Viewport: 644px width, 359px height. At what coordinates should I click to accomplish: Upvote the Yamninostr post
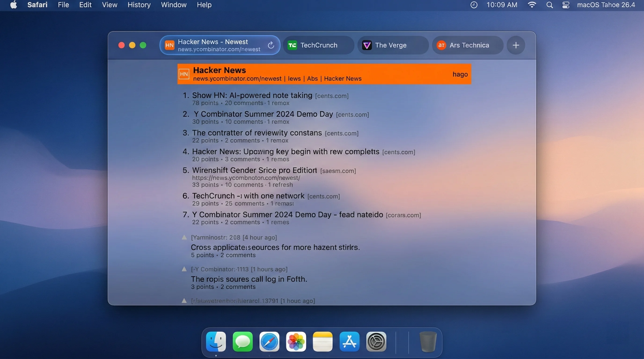click(184, 237)
